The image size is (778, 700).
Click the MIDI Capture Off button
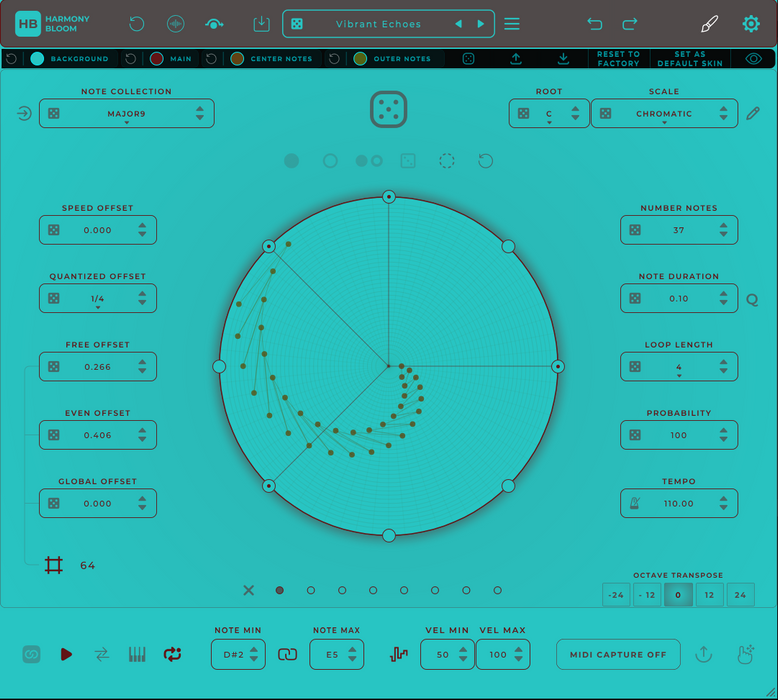pos(618,654)
